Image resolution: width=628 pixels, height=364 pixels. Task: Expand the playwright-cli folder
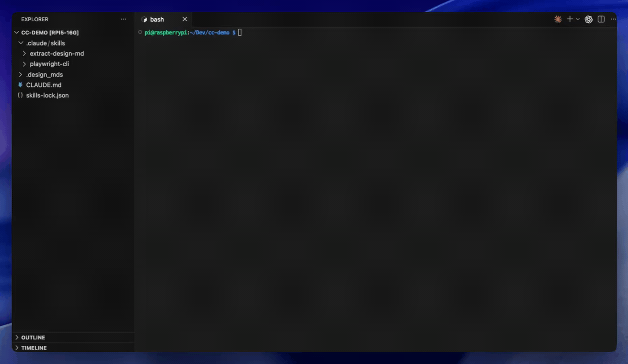click(24, 64)
